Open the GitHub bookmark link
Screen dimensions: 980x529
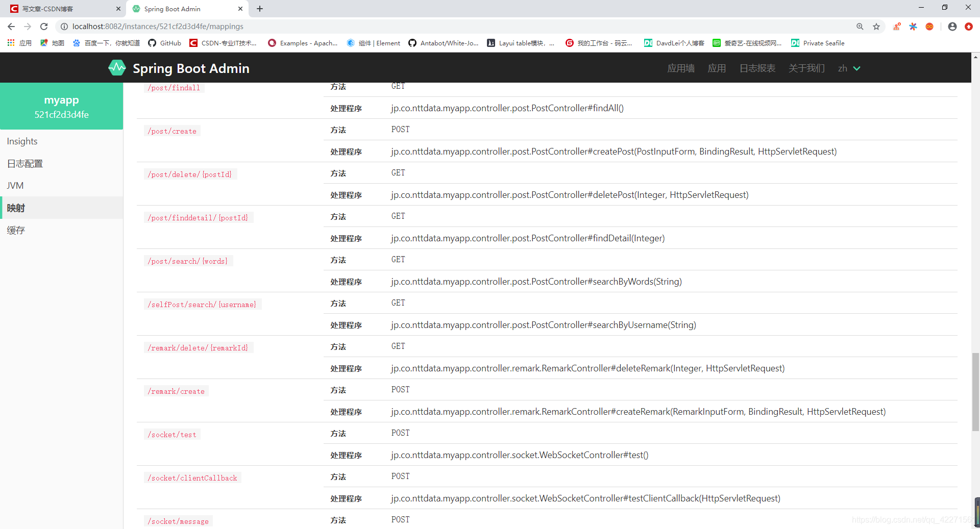coord(164,43)
